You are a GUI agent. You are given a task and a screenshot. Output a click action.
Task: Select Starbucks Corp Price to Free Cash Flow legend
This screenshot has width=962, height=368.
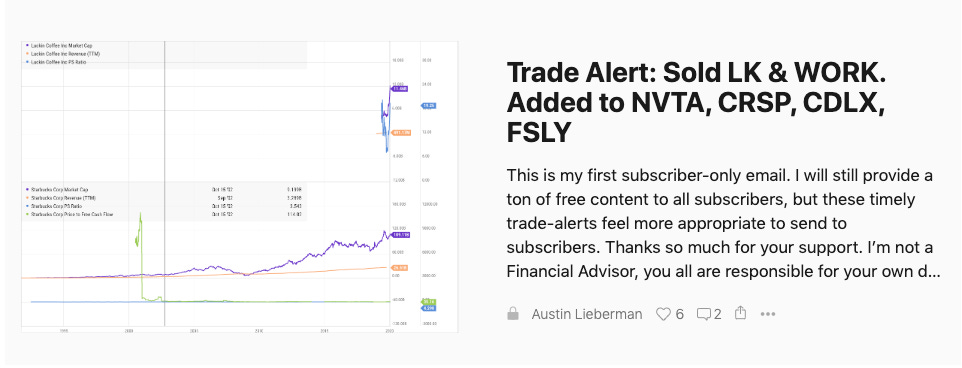point(69,215)
